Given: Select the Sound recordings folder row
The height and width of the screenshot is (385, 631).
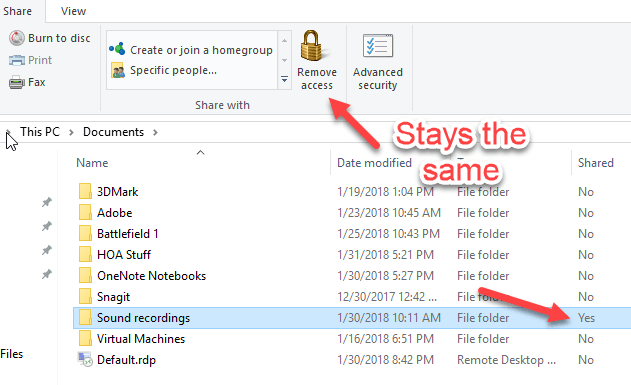Looking at the screenshot, I should [352, 318].
